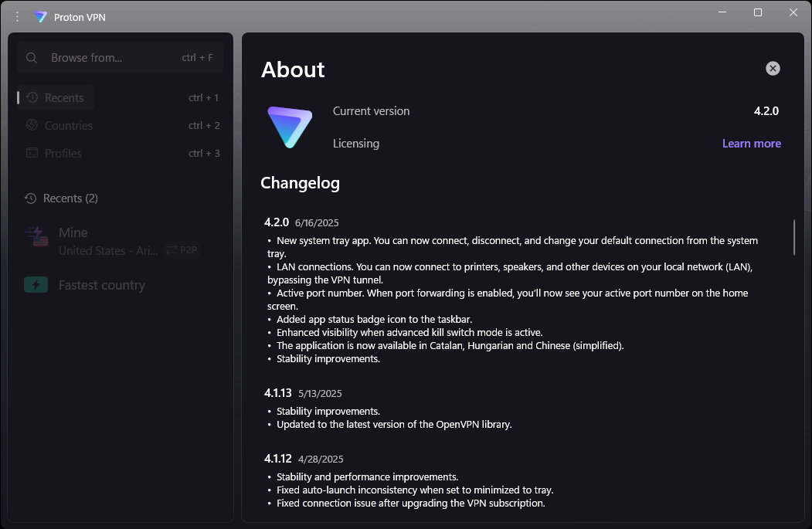Viewport: 812px width, 529px height.
Task: Click 'United States - Ari...' subtitle text
Action: point(108,250)
